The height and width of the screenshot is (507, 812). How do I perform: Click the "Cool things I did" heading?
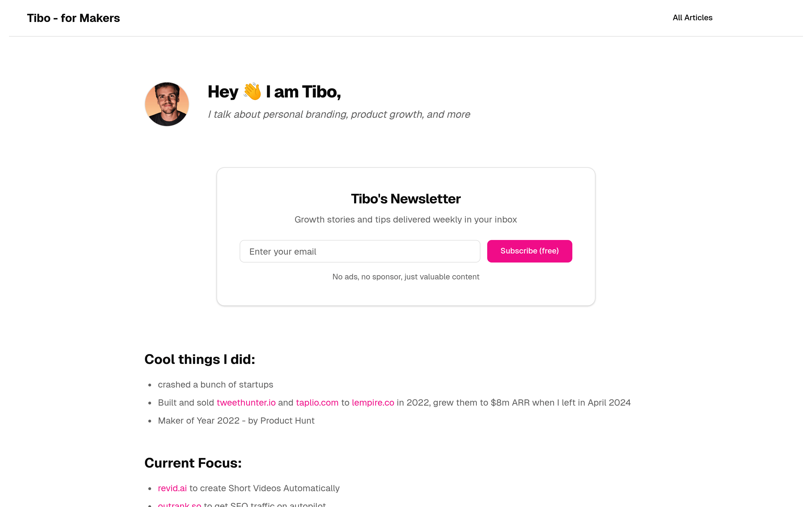200,359
